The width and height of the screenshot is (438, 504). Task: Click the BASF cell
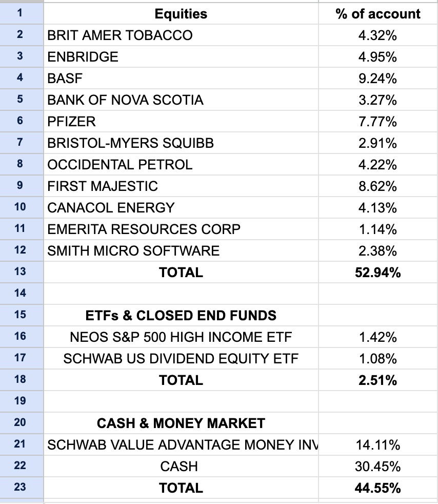click(65, 79)
